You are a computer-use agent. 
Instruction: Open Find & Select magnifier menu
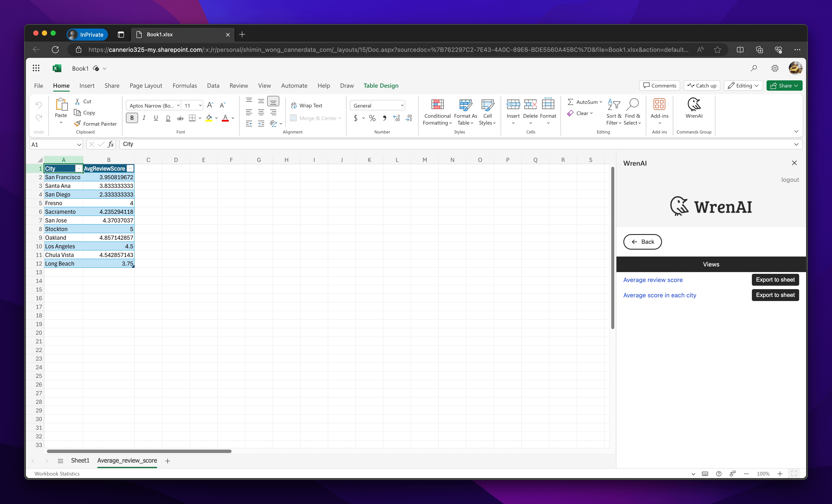tap(632, 112)
